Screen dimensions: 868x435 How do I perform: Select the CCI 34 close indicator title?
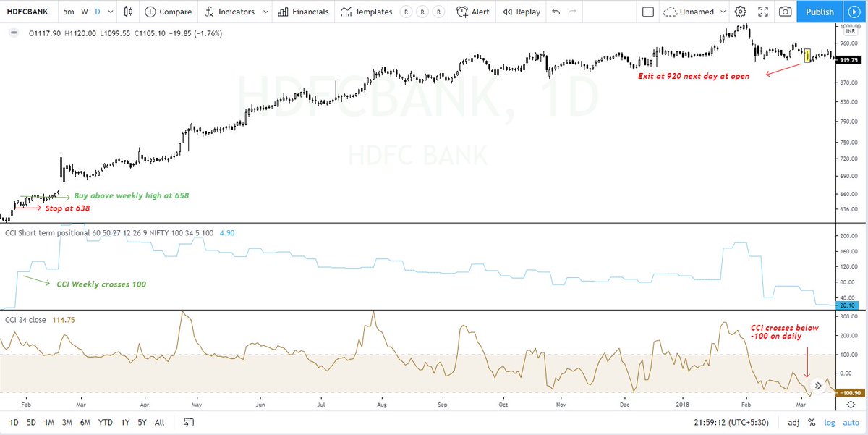click(26, 319)
